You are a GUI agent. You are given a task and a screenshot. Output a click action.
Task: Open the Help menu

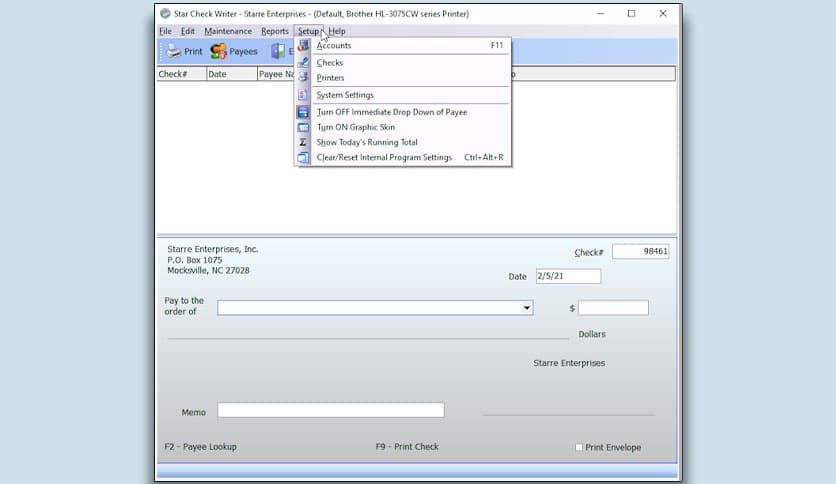coord(337,31)
